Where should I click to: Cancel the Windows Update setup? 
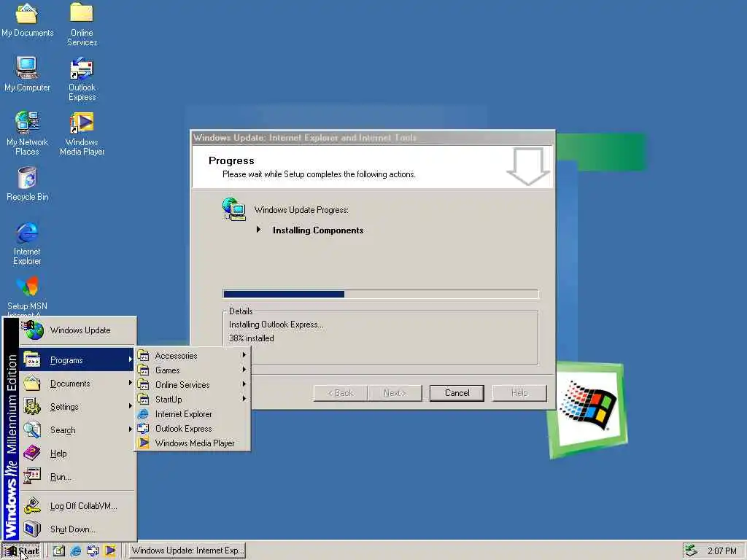coord(457,393)
